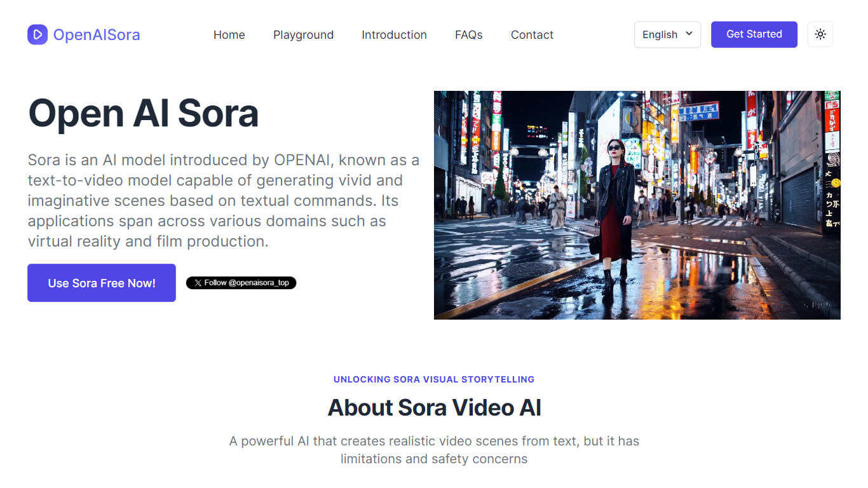
Task: Click the 'A powerful AI that creates' subtitle
Action: tap(434, 450)
